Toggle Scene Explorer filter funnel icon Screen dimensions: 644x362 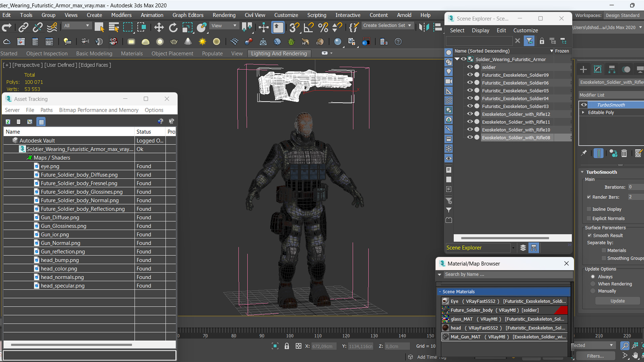529,41
